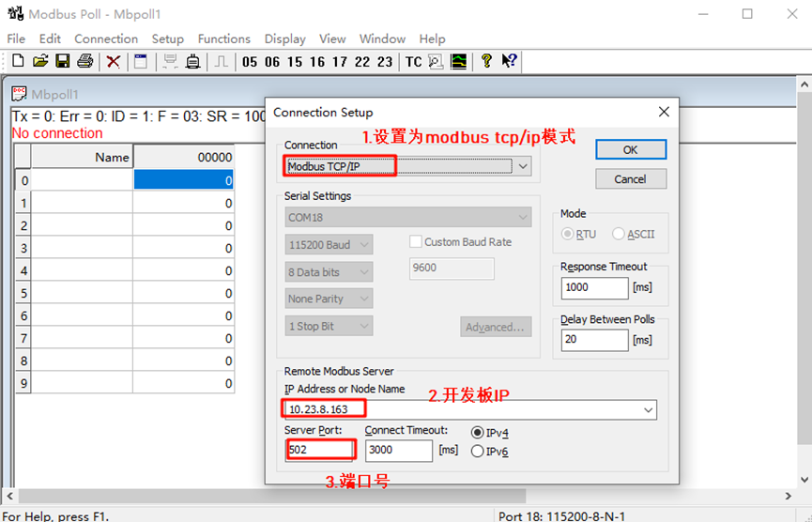Click the row 5 header in Mbpoll1
Screen dimensions: 812x522
(23, 293)
